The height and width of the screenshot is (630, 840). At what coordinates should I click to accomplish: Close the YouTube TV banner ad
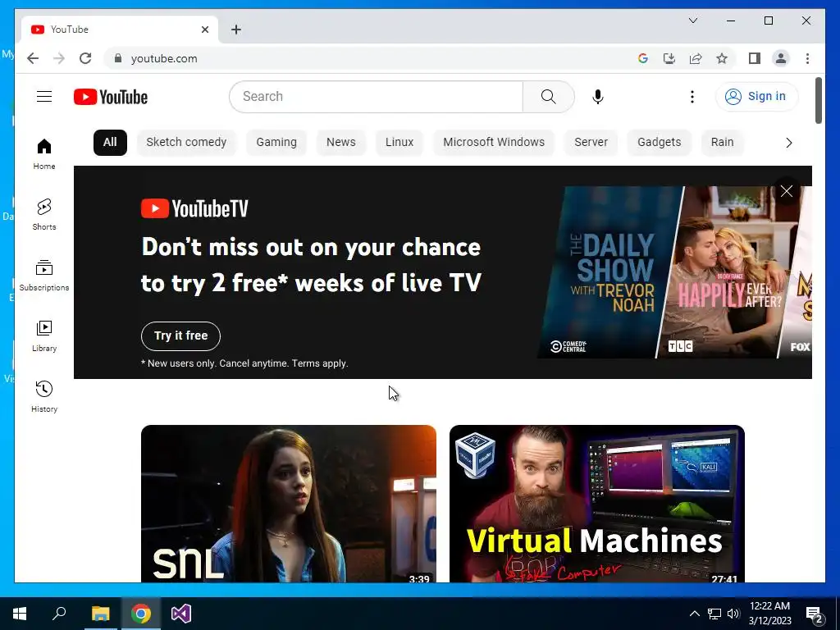point(787,191)
